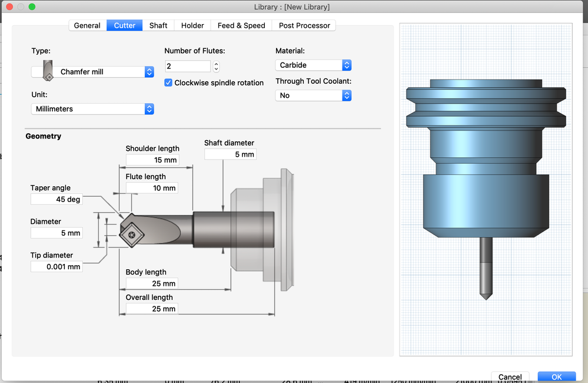Open the Shaft tab
This screenshot has width=588, height=383.
(x=158, y=25)
